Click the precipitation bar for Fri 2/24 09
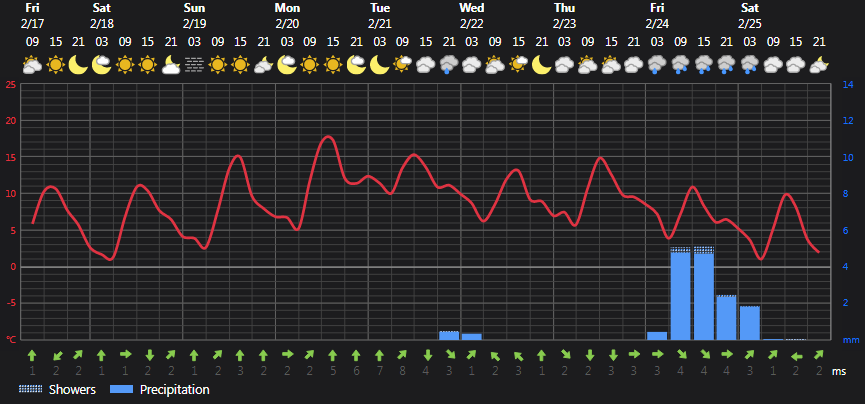Image resolution: width=865 pixels, height=404 pixels. click(680, 293)
